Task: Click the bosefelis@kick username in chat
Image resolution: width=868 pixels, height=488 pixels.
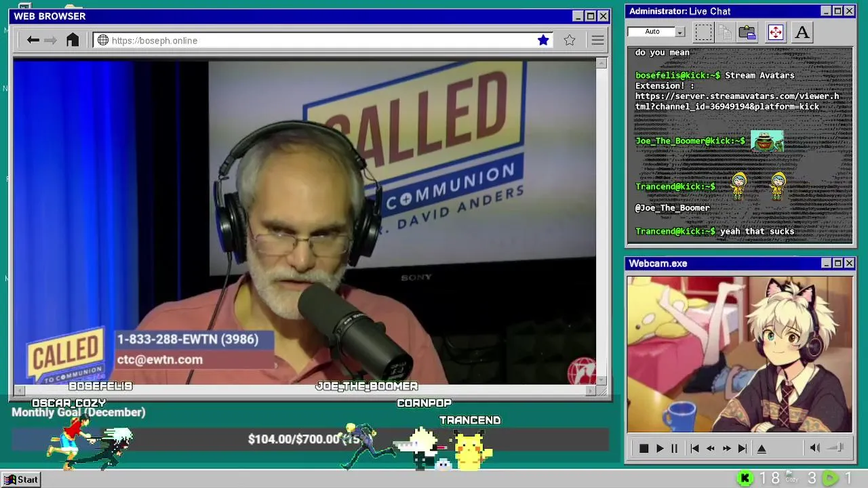Action: 677,75
